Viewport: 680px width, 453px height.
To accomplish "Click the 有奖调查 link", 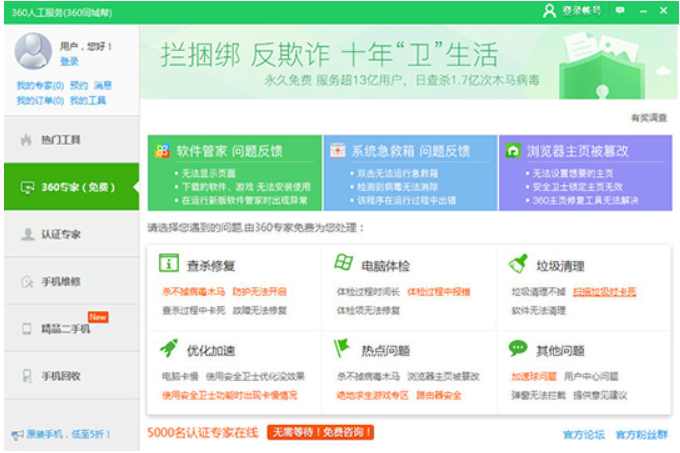I will 650,118.
